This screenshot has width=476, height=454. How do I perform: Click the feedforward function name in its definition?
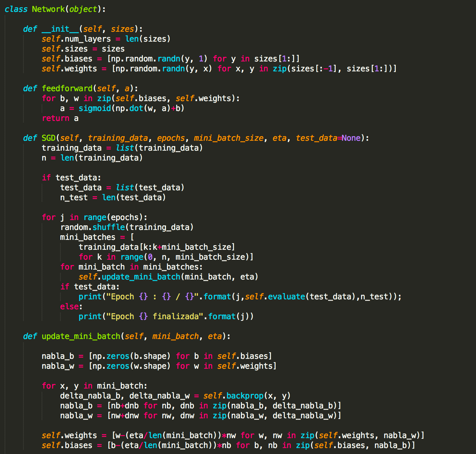pos(67,89)
